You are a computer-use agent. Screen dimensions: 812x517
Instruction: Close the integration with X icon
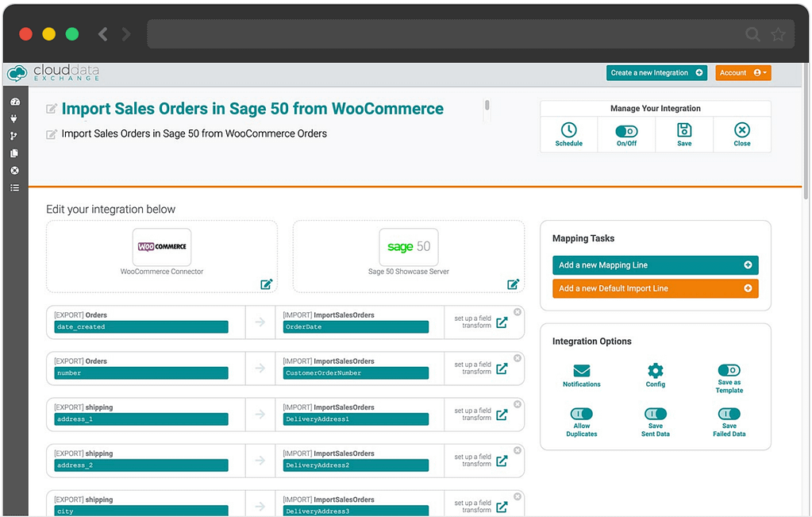(741, 130)
